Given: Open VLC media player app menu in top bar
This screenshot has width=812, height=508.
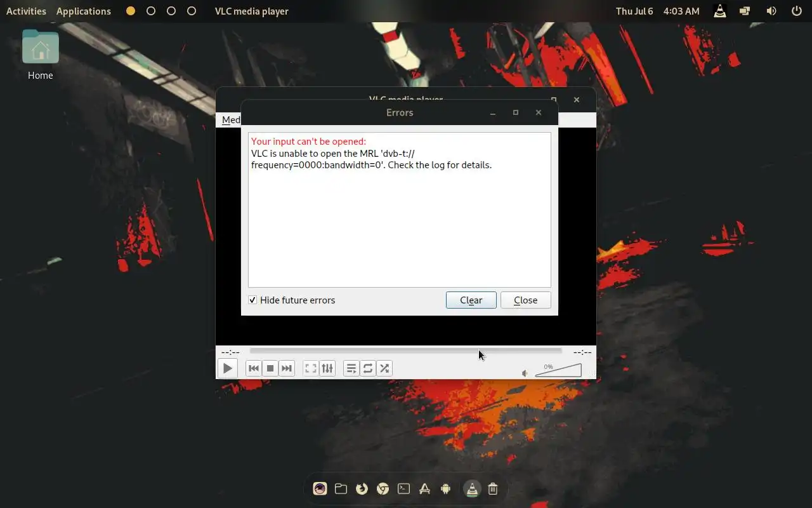Looking at the screenshot, I should pyautogui.click(x=252, y=11).
